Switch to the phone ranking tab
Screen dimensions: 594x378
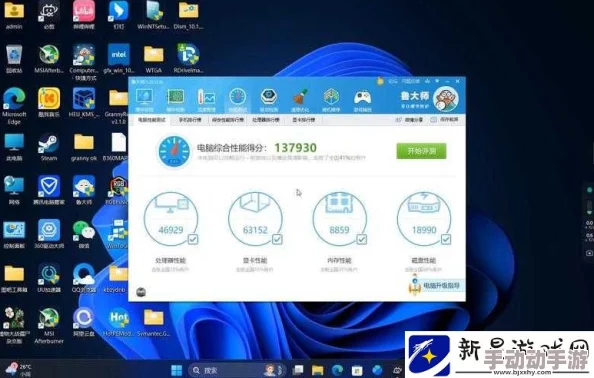pyautogui.click(x=190, y=120)
